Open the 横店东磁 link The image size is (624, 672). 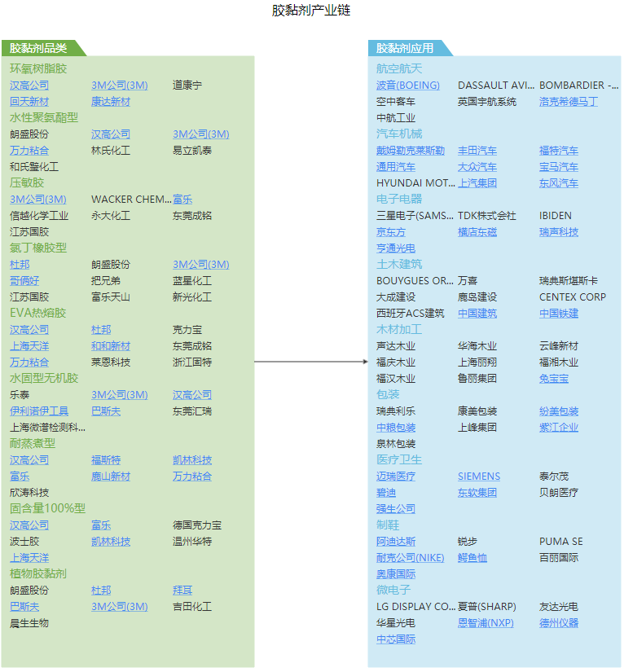coord(477,232)
